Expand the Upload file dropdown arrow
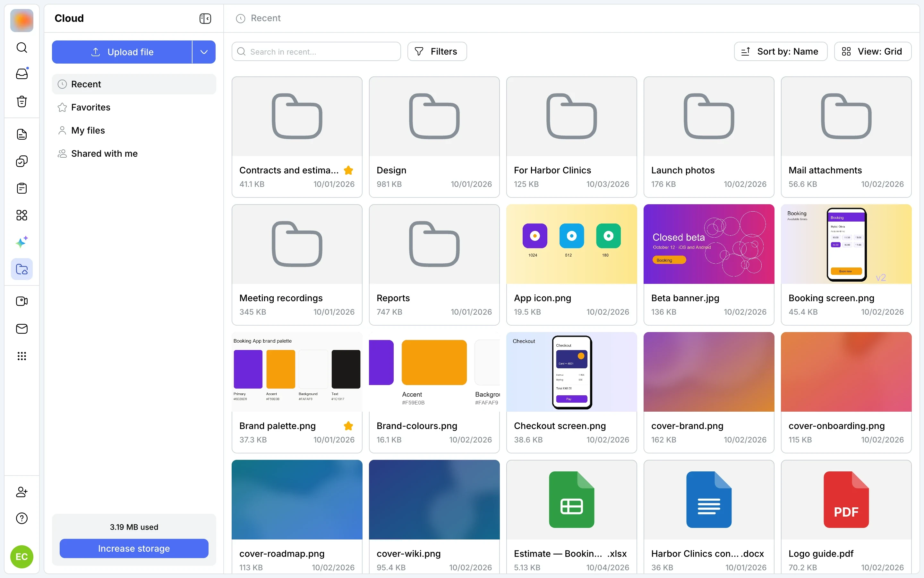Viewport: 924px width, 578px height. point(204,52)
